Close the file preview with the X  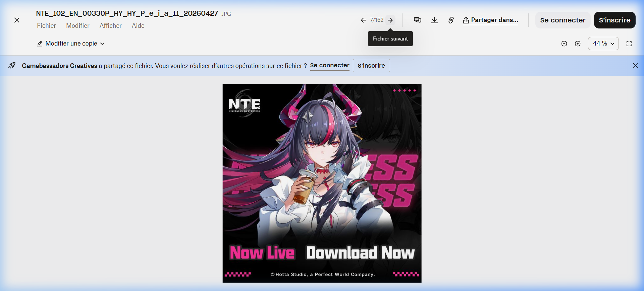pyautogui.click(x=17, y=20)
